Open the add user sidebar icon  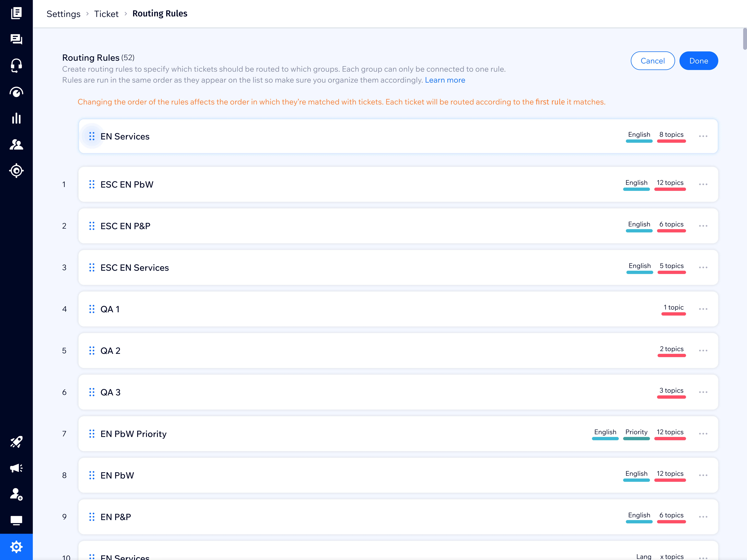(x=16, y=494)
